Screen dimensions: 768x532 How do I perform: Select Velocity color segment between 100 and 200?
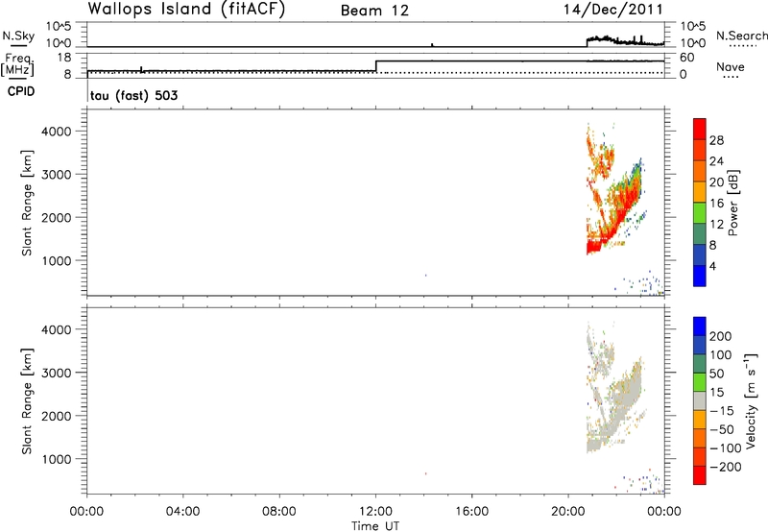[x=700, y=345]
